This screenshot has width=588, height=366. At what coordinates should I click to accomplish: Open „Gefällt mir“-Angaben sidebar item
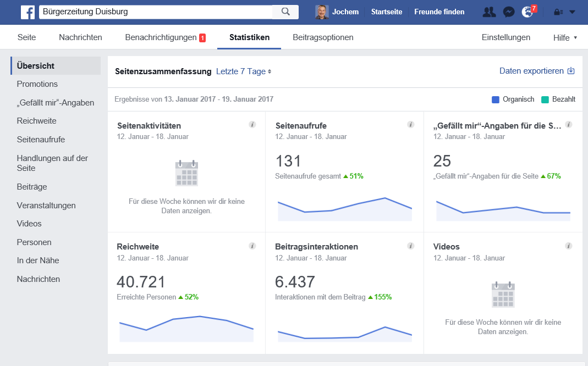tap(56, 103)
